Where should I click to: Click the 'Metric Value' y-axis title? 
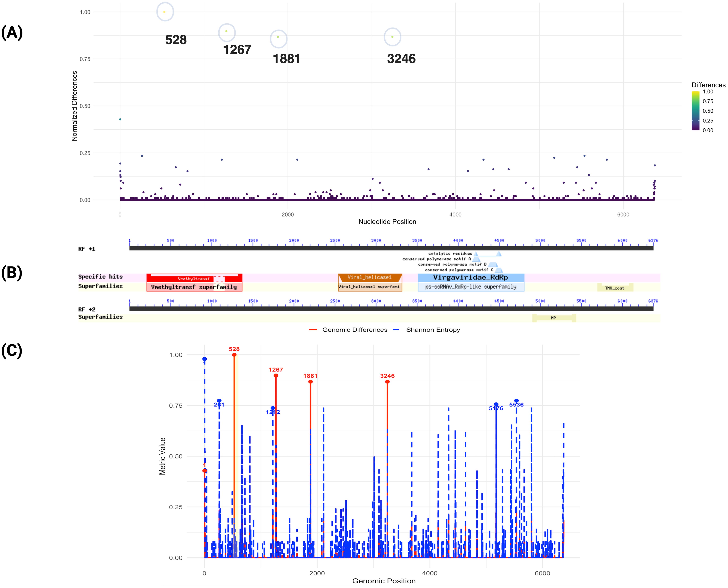click(162, 456)
